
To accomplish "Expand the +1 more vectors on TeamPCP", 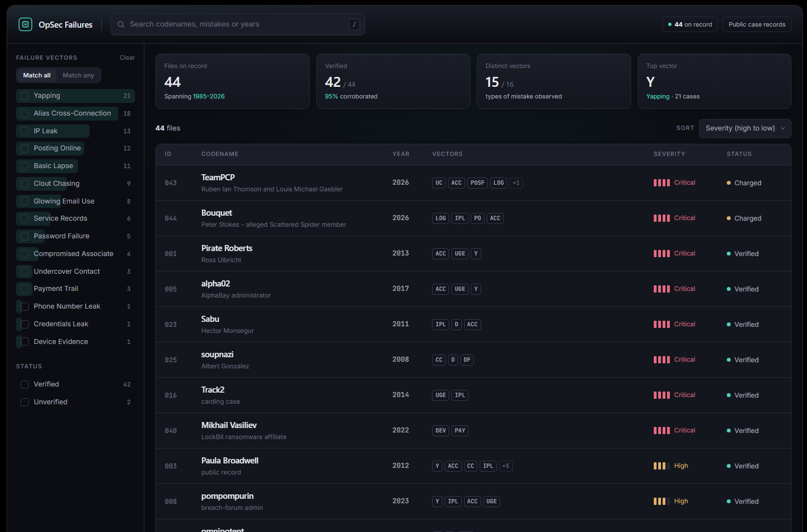I will click(516, 183).
